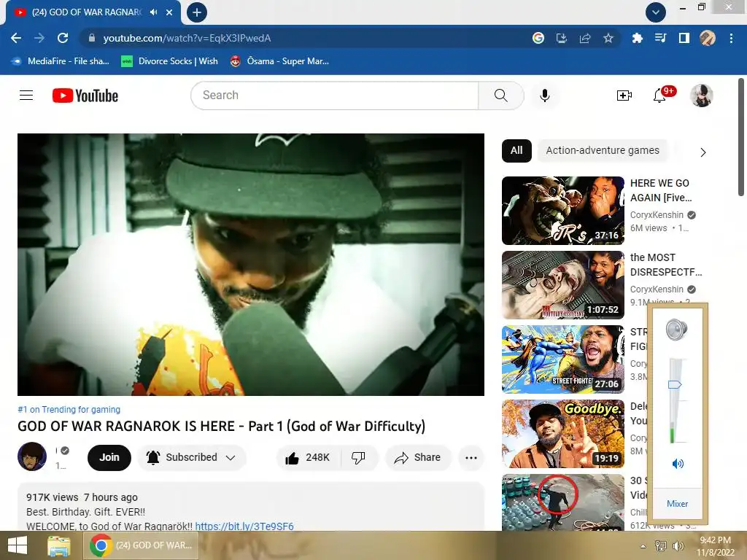
Task: Open the tab search dropdown arrow
Action: click(x=656, y=12)
